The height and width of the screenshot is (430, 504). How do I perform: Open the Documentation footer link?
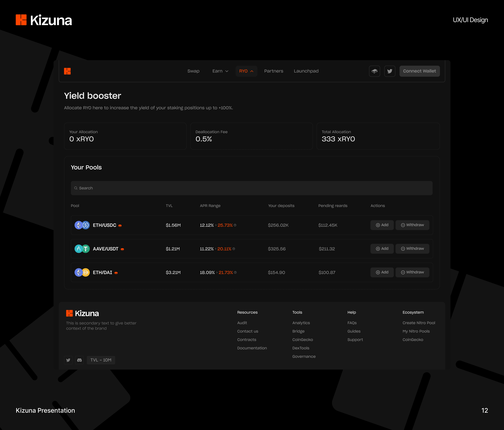point(252,348)
